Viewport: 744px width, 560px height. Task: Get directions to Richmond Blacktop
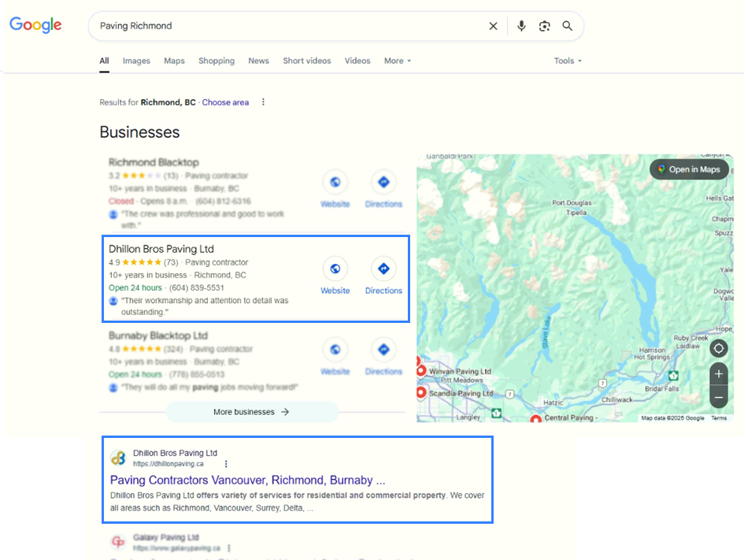pos(383,183)
